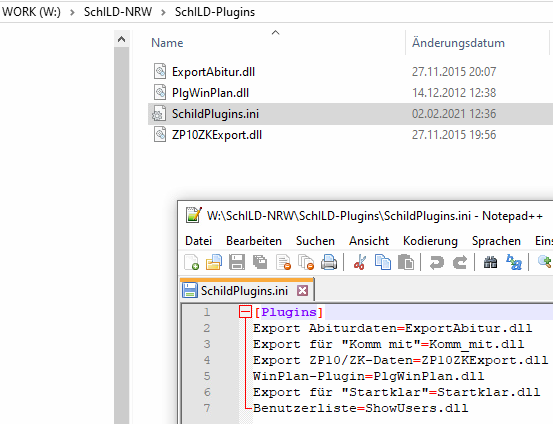Click the Print icon in the toolbar
Image resolution: width=553 pixels, height=424 pixels.
pos(329,262)
